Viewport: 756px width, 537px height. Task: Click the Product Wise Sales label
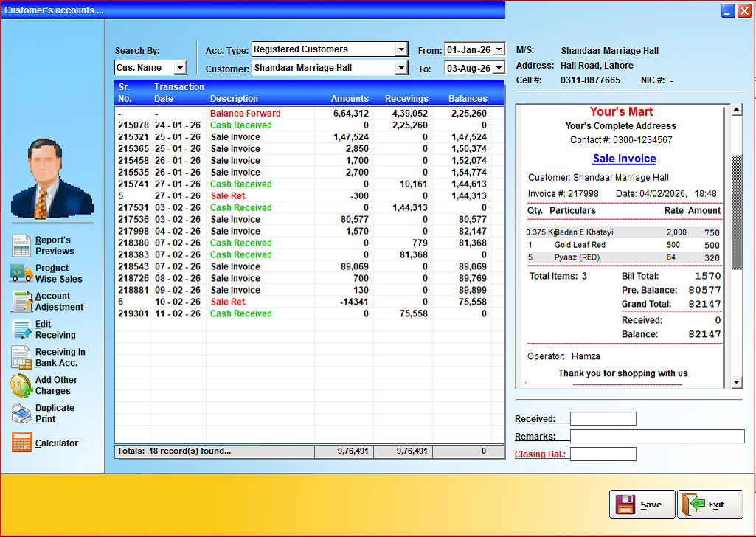59,274
